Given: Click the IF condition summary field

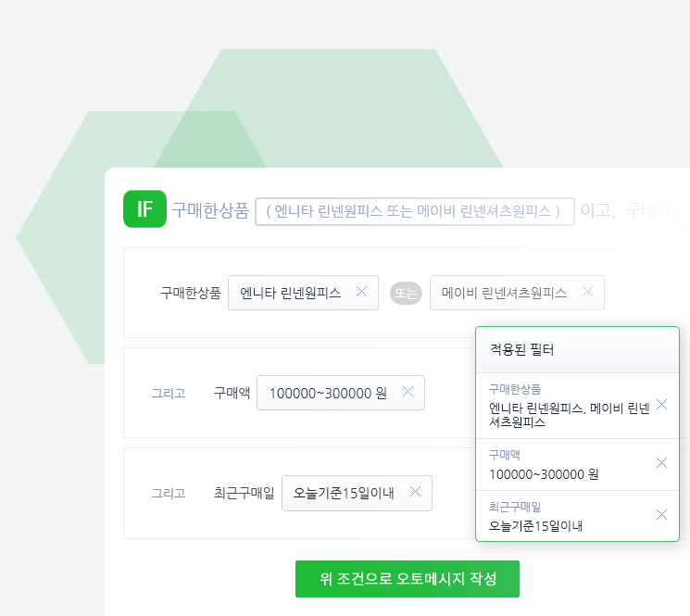Looking at the screenshot, I should click(x=414, y=210).
